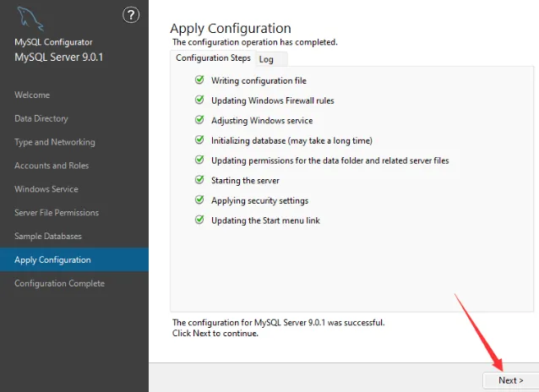Click the 'configuration for MySQL Server 9.0.1 was successful' text

[279, 323]
